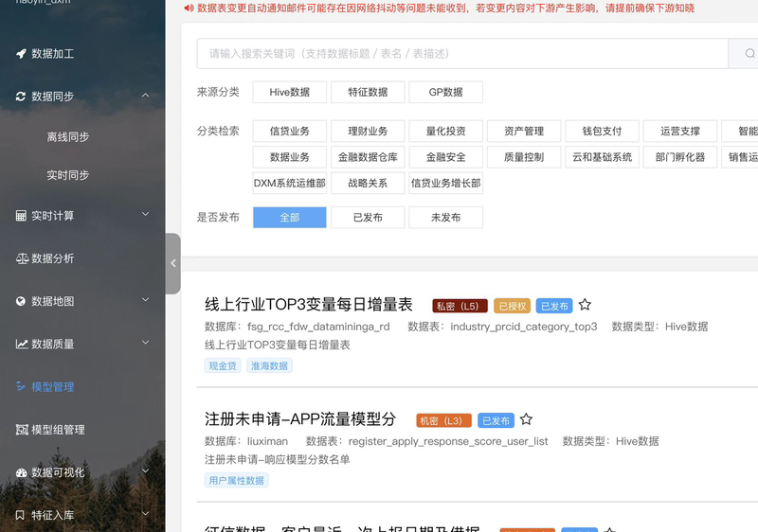Click the chart icon beside 数据质量
The width and height of the screenshot is (758, 532).
pos(21,345)
